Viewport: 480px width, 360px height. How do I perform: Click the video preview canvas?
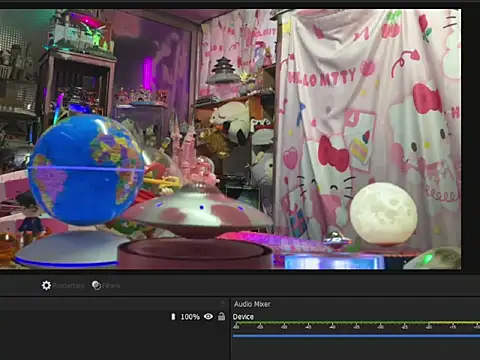click(x=230, y=139)
